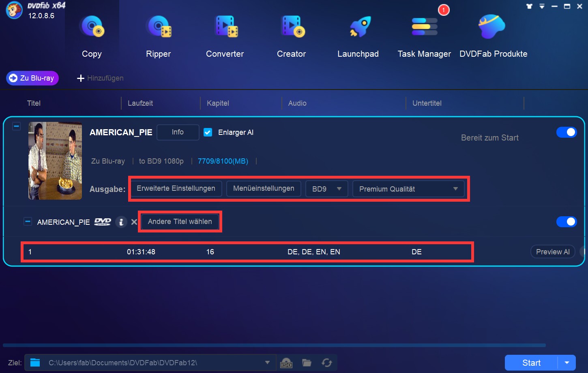Image resolution: width=588 pixels, height=373 pixels.
Task: Show source info via the i icon
Action: click(121, 222)
